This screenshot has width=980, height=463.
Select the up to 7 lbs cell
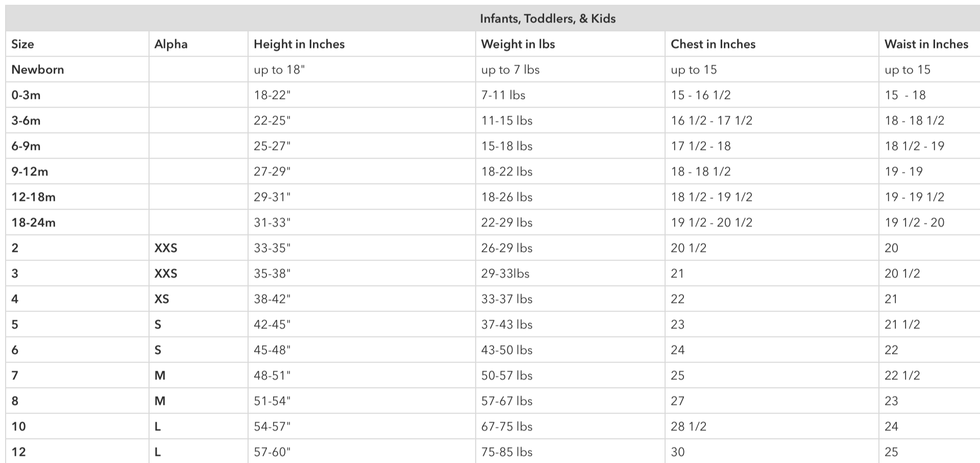[510, 70]
